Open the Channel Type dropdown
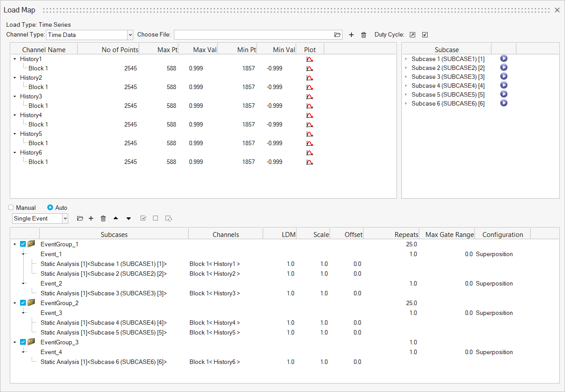 pos(130,35)
